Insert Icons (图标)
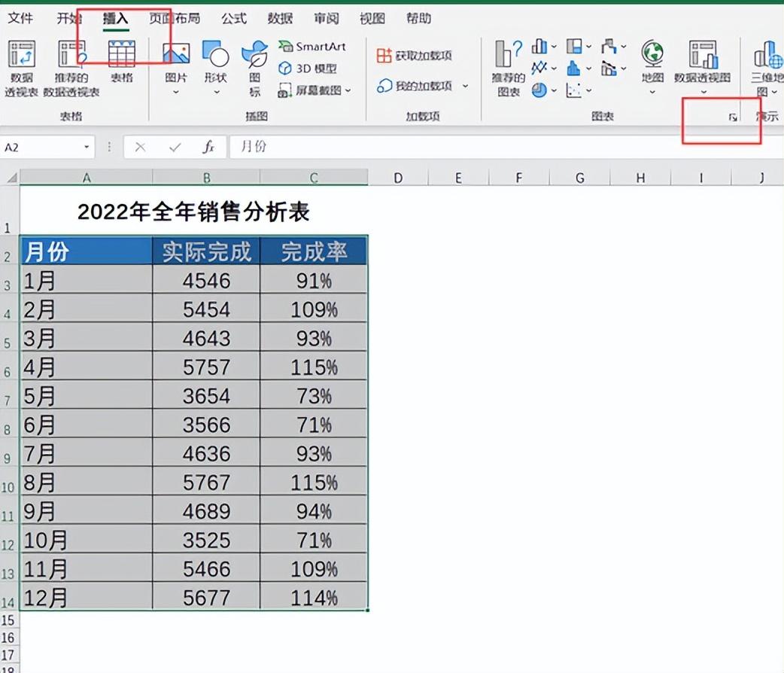Viewport: 784px width, 673px height. point(255,69)
